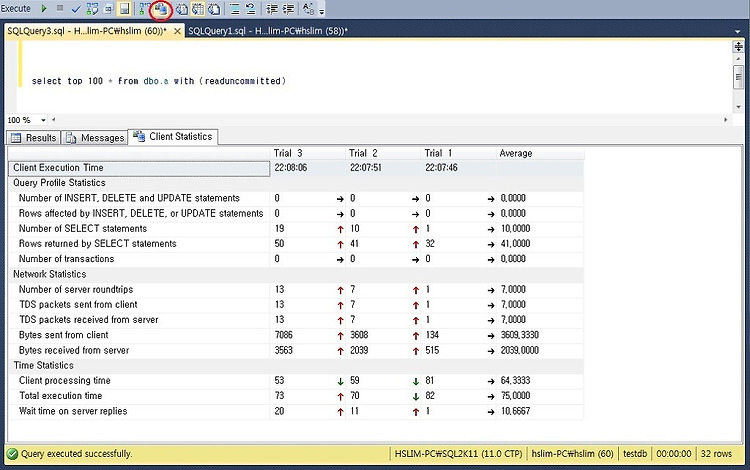Open the Results tab

(x=33, y=138)
